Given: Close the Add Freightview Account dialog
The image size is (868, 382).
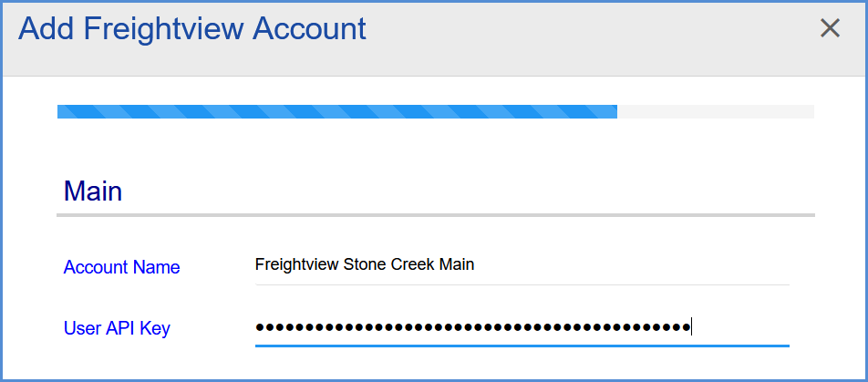Looking at the screenshot, I should (x=830, y=28).
